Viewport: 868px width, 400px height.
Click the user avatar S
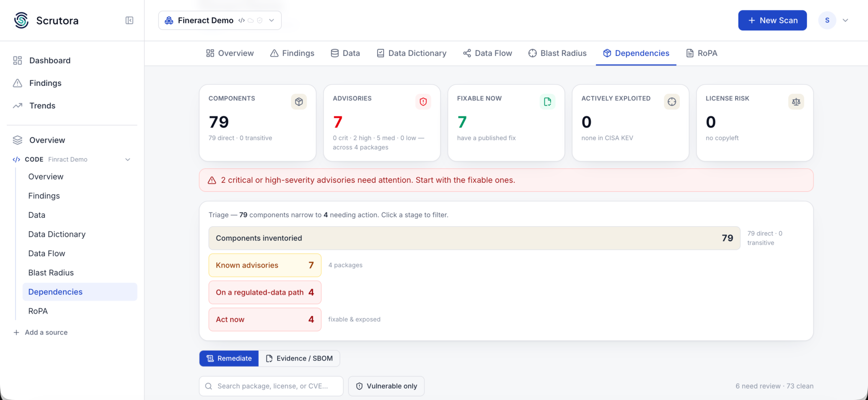[x=827, y=20]
